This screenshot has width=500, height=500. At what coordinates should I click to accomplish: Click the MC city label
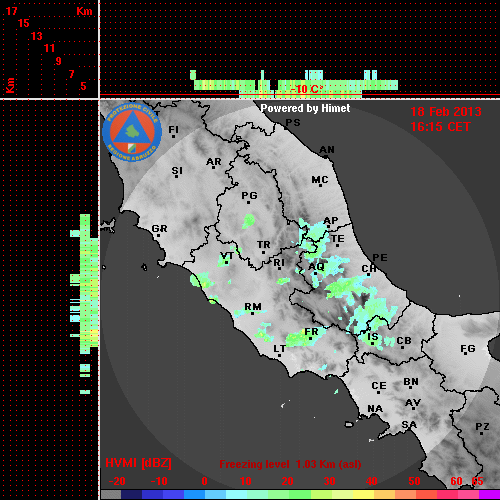click(320, 180)
